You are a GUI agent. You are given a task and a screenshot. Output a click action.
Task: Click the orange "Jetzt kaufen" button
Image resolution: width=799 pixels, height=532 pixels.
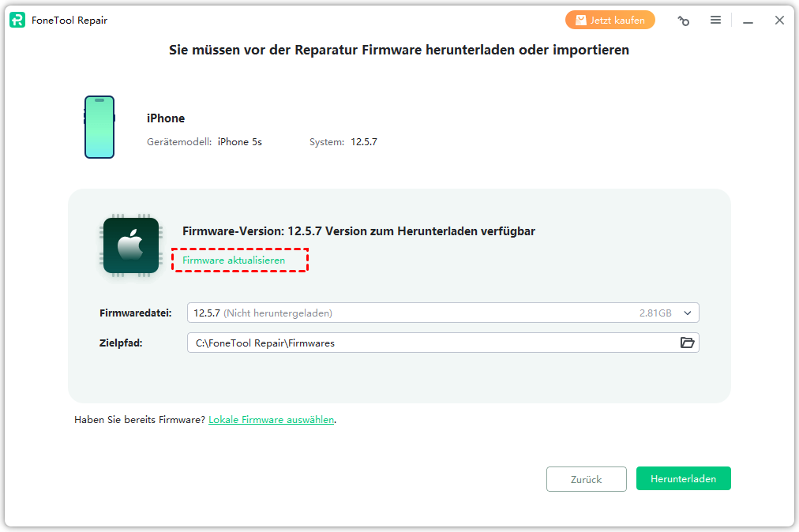point(610,20)
